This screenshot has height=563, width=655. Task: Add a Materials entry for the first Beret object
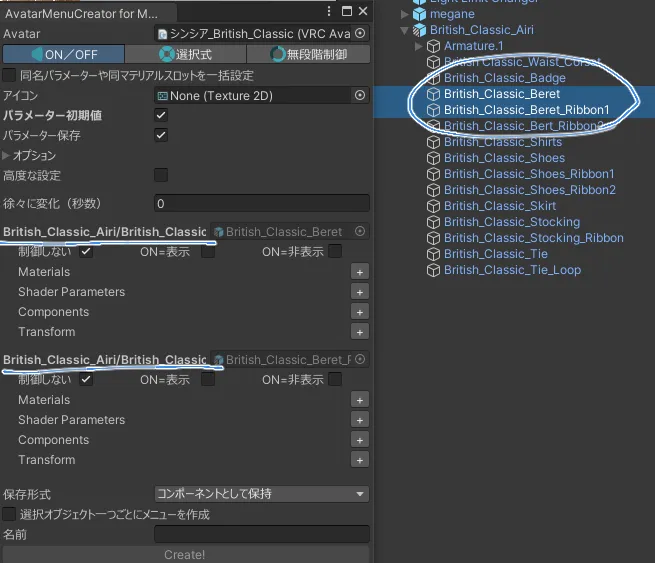pos(360,272)
